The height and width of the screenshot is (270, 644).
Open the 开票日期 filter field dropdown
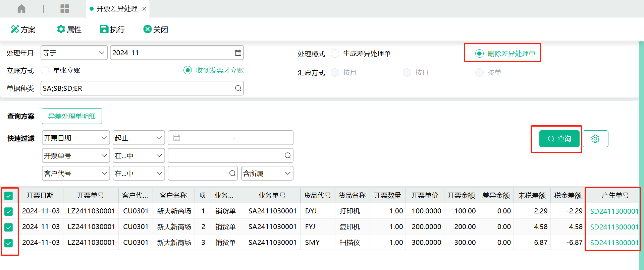(76, 138)
